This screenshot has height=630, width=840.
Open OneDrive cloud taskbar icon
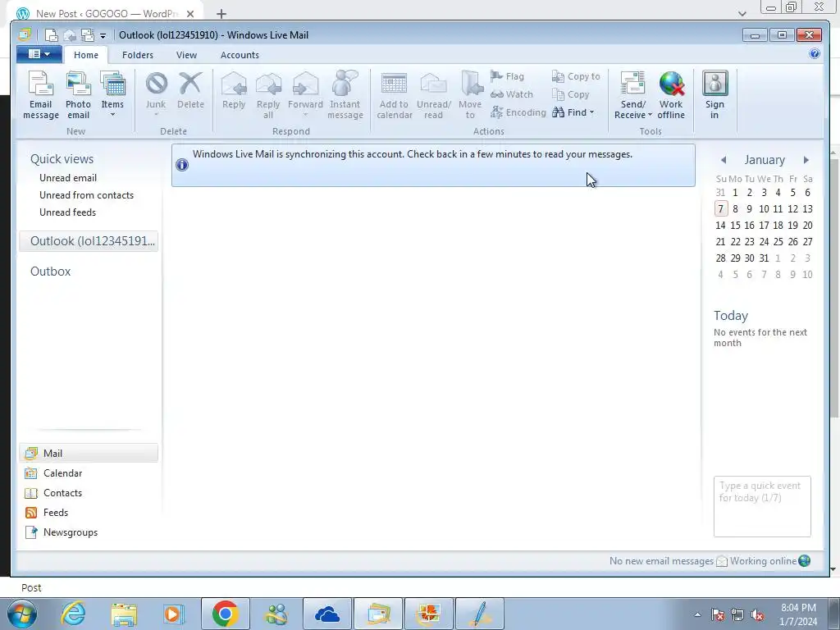(327, 614)
